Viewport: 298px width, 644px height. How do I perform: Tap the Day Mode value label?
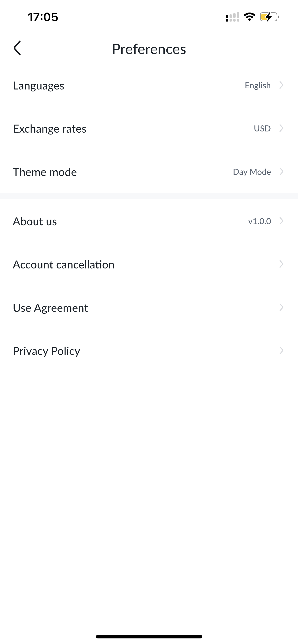point(252,172)
